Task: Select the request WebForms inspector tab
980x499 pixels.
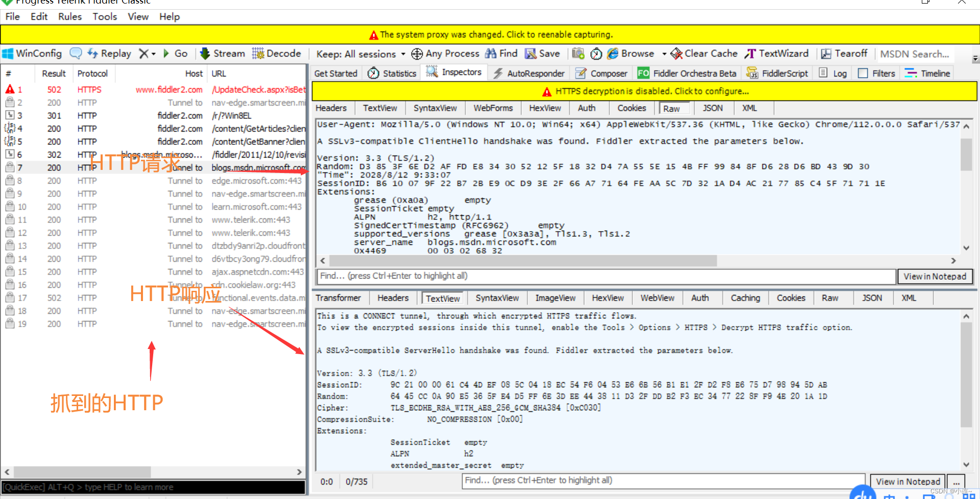Action: tap(493, 108)
